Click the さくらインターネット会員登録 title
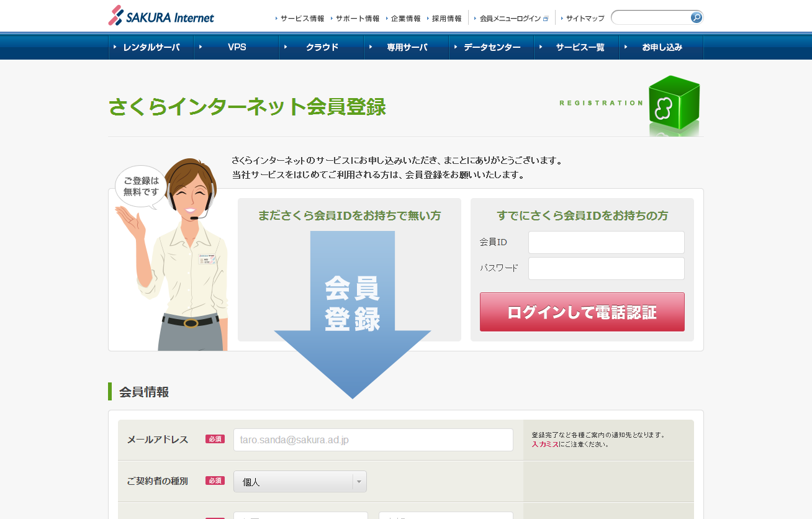 (x=247, y=107)
